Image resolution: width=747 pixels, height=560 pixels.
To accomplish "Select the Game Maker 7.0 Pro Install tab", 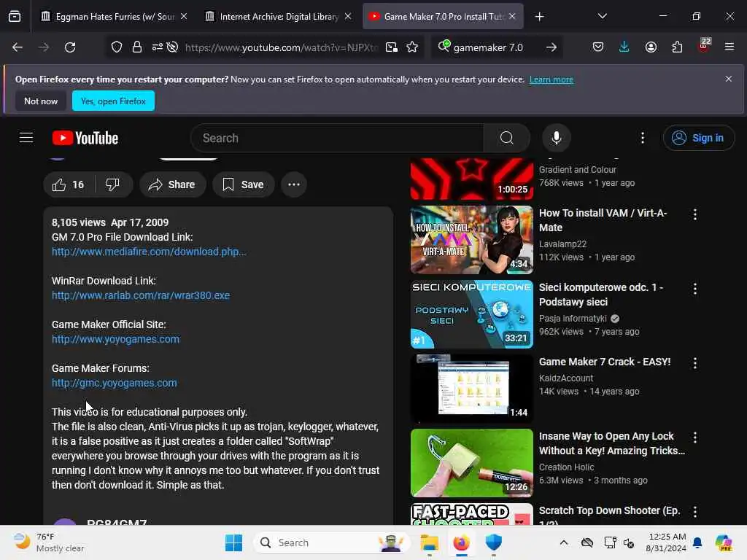I will (443, 17).
